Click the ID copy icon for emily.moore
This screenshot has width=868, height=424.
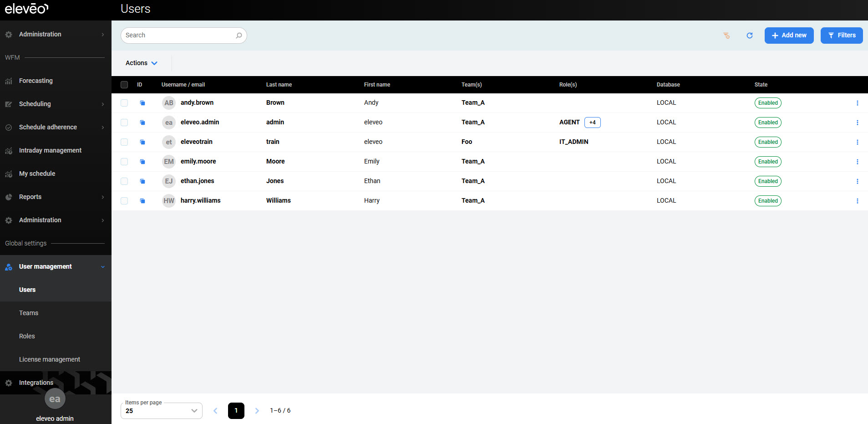coord(142,162)
